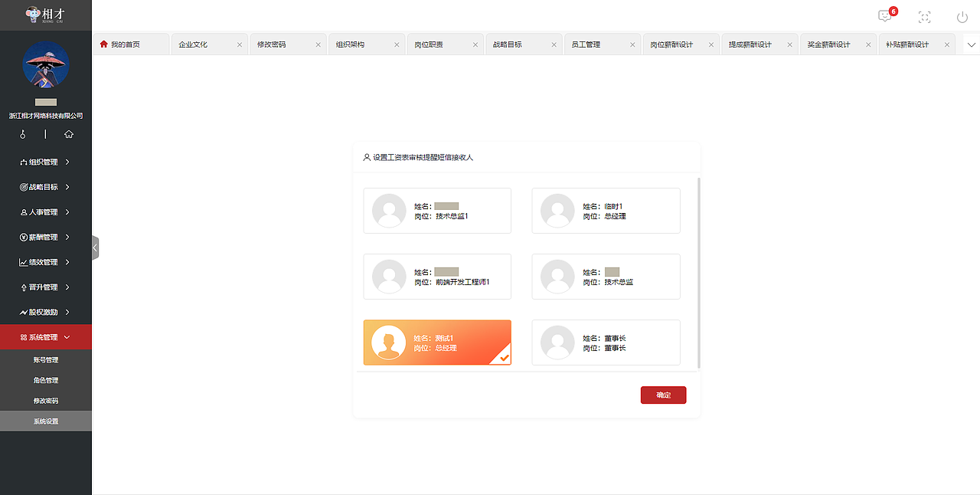Viewport: 980px width, 495px height.
Task: Click the 设置工资表审核提醒短信接收人 heading
Action: [423, 157]
